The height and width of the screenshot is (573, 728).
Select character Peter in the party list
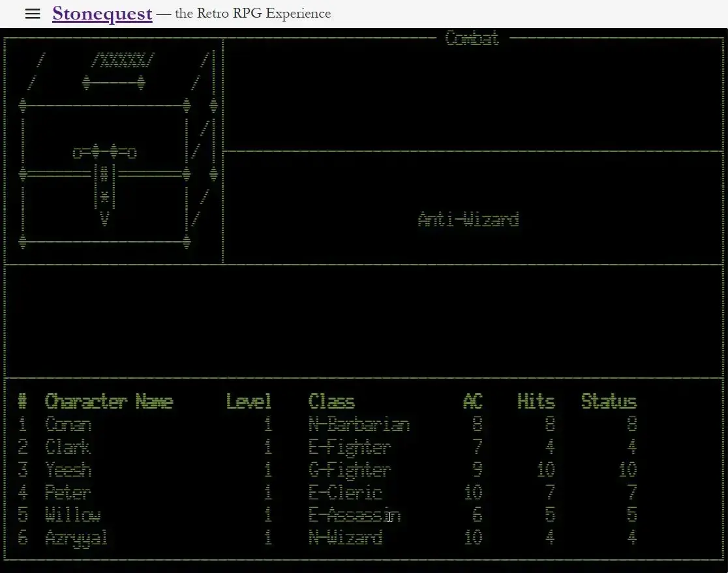[68, 492]
